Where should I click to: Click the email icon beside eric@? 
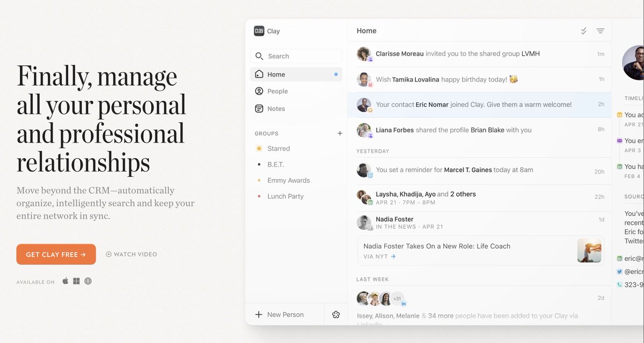pos(620,258)
